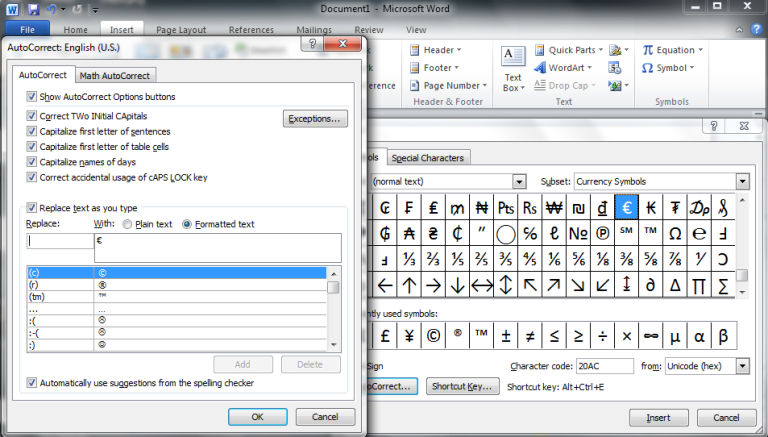Select the yen sign in recently used symbols
This screenshot has height=437, width=768.
click(x=409, y=336)
